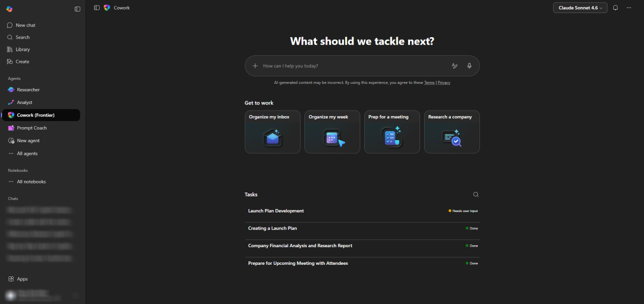Click the 'How can I help you today?' field
The image size is (644, 304).
(x=352, y=66)
